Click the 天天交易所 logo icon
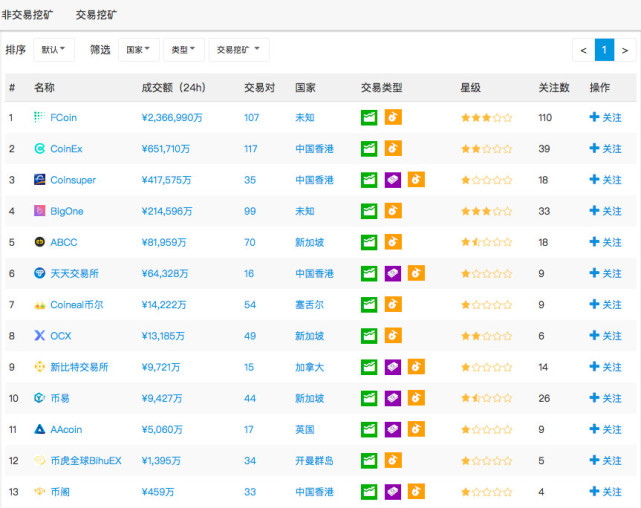The image size is (641, 508). 39,273
